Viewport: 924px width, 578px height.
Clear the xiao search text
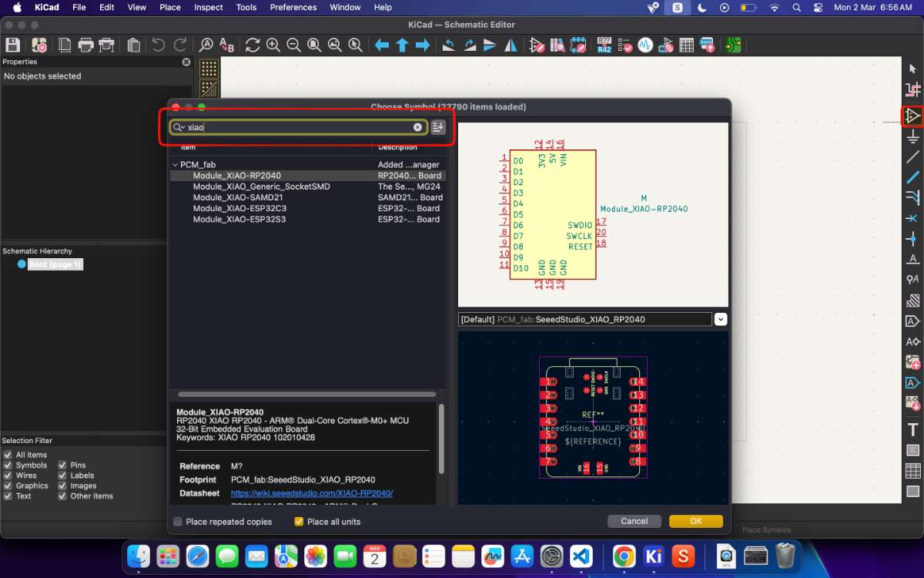coord(418,127)
